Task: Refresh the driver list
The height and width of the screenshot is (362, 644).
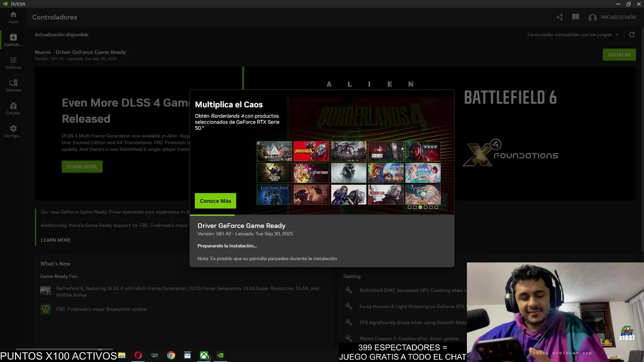Action: pyautogui.click(x=632, y=35)
